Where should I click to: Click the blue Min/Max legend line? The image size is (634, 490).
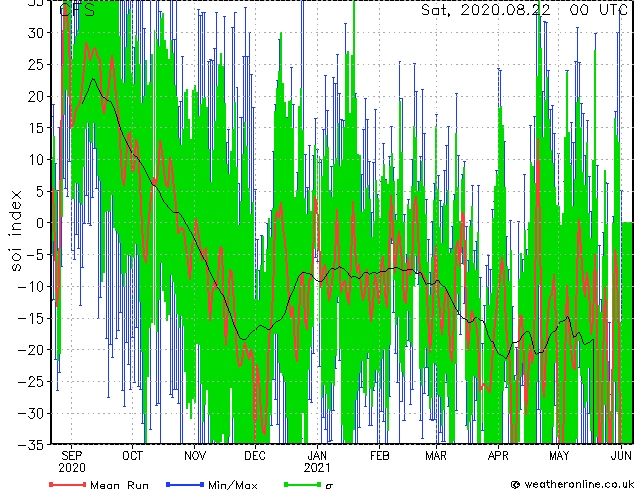(185, 484)
